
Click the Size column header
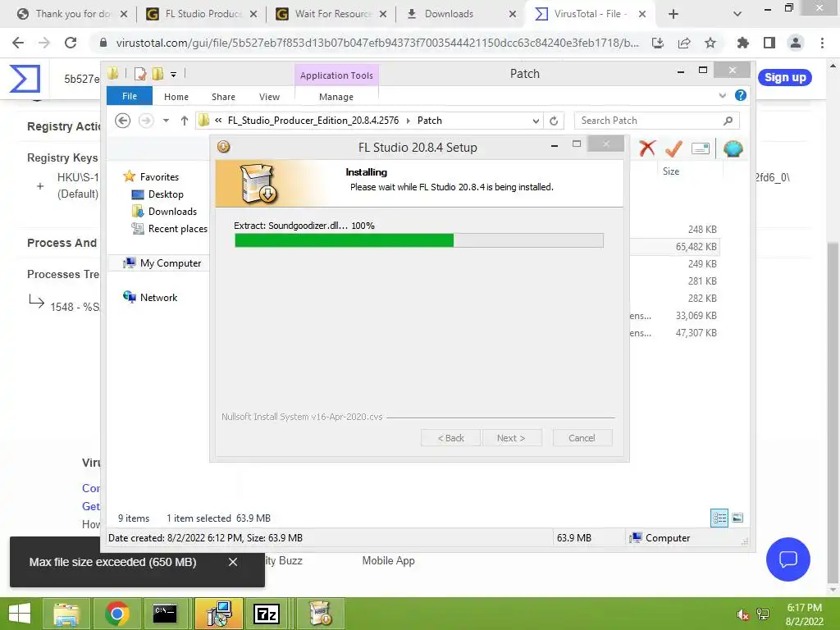click(x=671, y=171)
